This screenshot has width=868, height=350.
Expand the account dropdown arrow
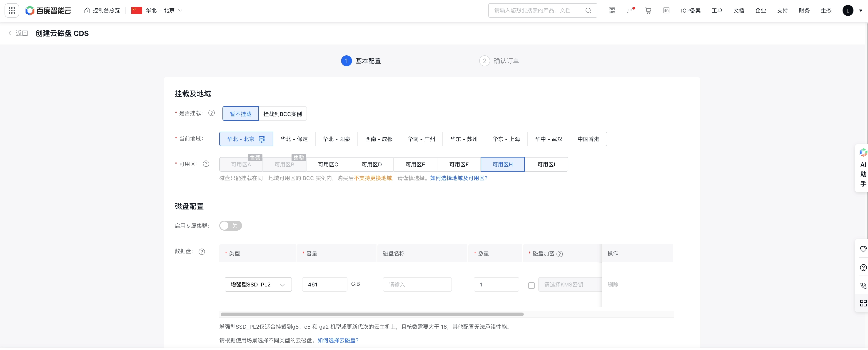(861, 10)
